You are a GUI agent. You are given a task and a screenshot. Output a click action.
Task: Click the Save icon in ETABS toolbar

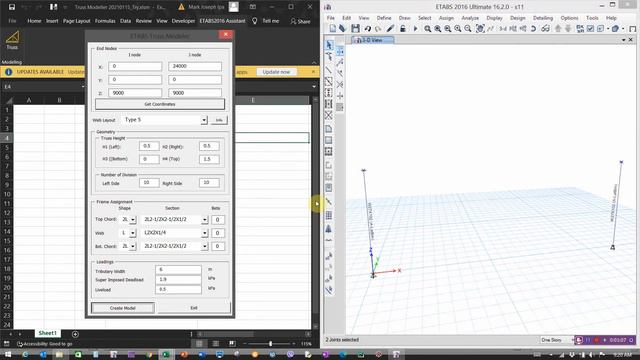(x=355, y=28)
